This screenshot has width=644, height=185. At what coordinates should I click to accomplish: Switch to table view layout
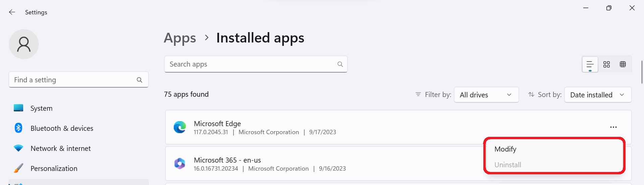tap(623, 64)
